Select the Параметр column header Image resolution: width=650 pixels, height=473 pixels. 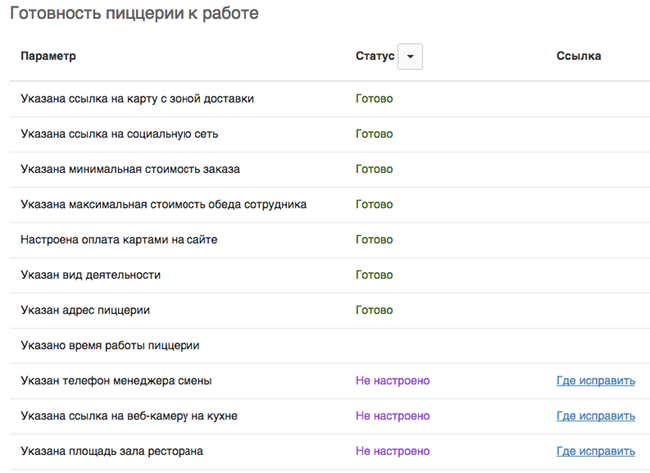[x=48, y=56]
